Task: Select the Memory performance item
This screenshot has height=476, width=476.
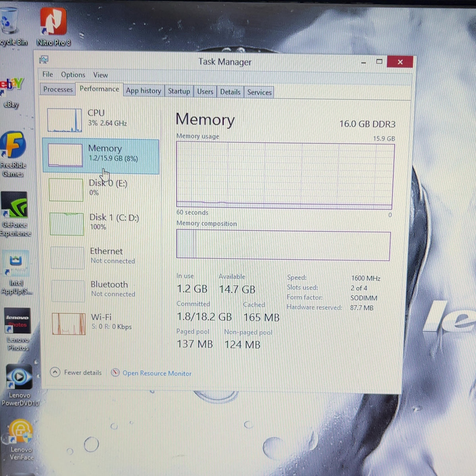Action: pyautogui.click(x=101, y=156)
